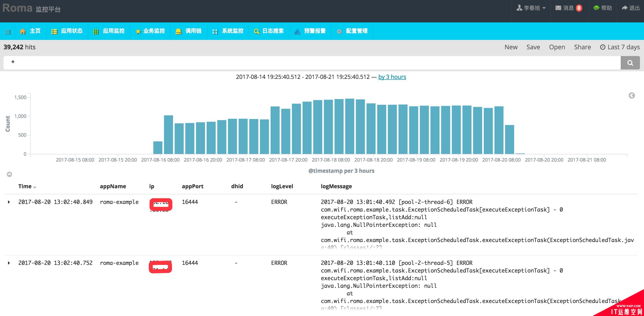Click the 2017-08-21 08:00 axis label

pos(586,160)
